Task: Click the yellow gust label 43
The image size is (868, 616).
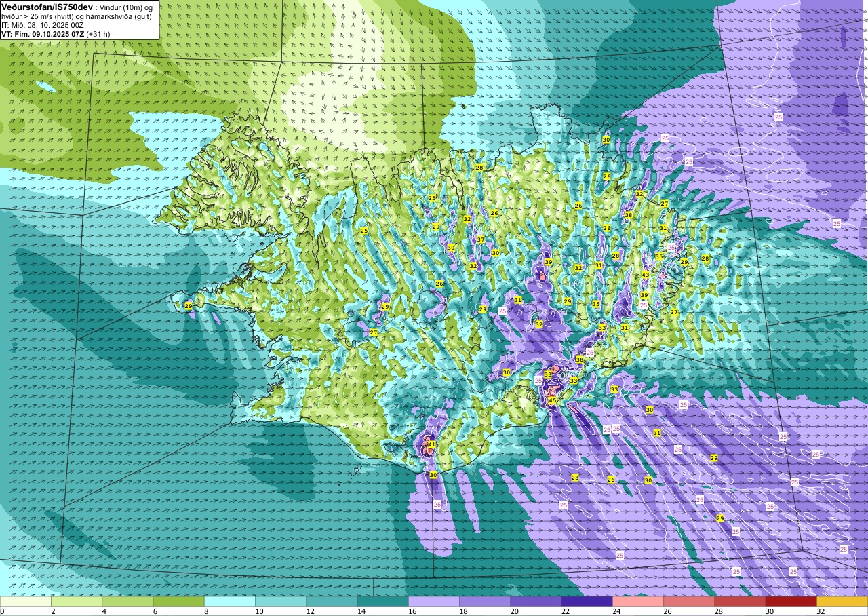Action: click(x=646, y=275)
